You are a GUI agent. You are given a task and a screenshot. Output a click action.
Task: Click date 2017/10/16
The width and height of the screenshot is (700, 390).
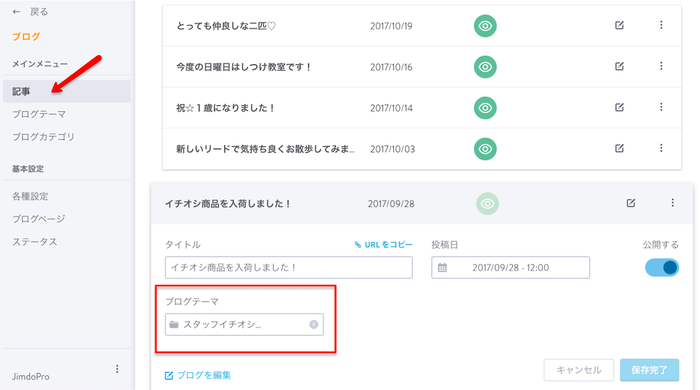391,67
